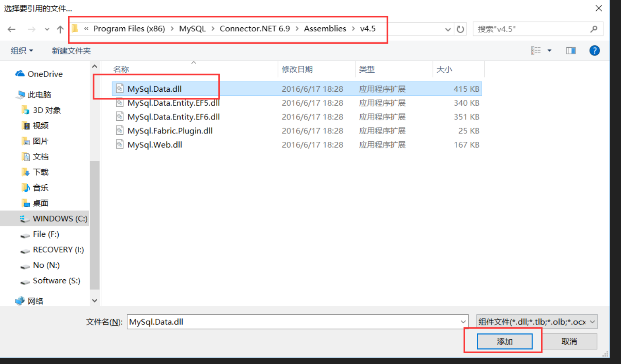Change the view layout icon

pos(536,50)
